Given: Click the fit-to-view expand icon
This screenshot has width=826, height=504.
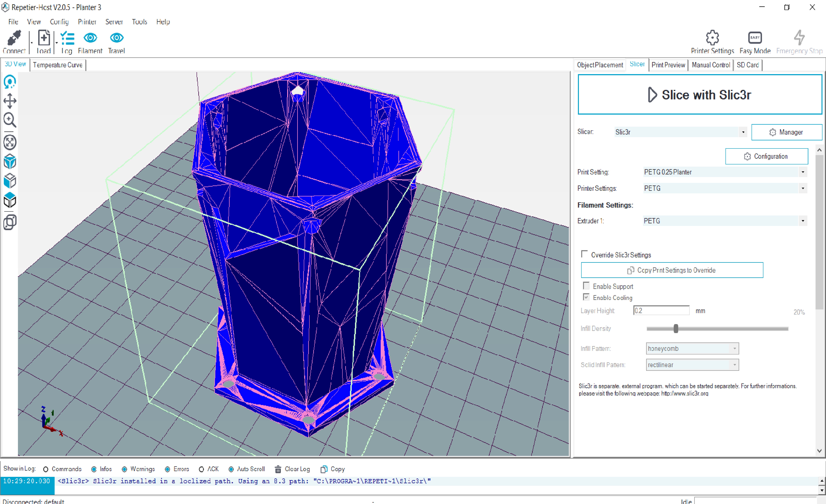Looking at the screenshot, I should pyautogui.click(x=10, y=142).
